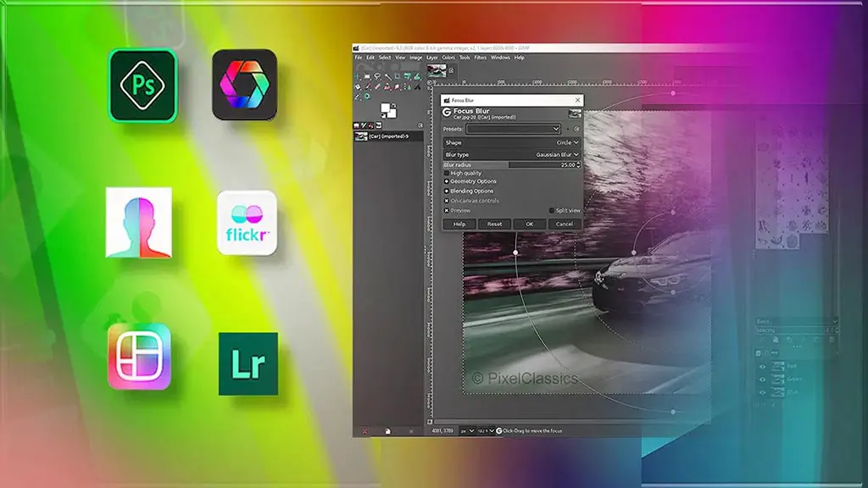868x488 pixels.
Task: Click the collage grid layout app icon
Action: [x=140, y=357]
